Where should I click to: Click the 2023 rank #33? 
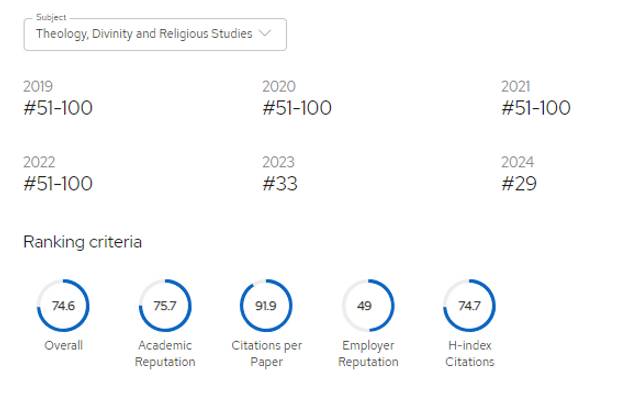click(x=280, y=184)
